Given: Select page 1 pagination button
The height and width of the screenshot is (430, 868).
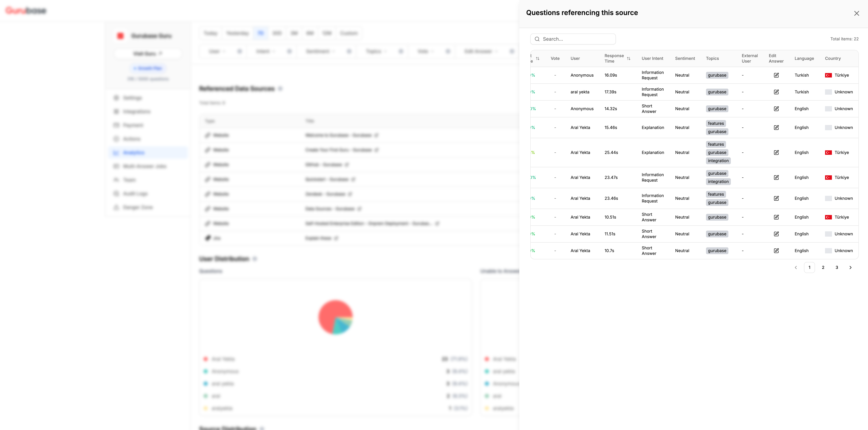Looking at the screenshot, I should [x=809, y=268].
